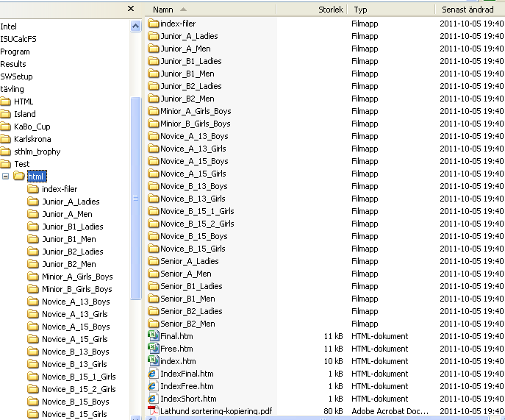The width and height of the screenshot is (505, 420).
Task: Click the index.htm Excel file icon
Action: point(154,361)
